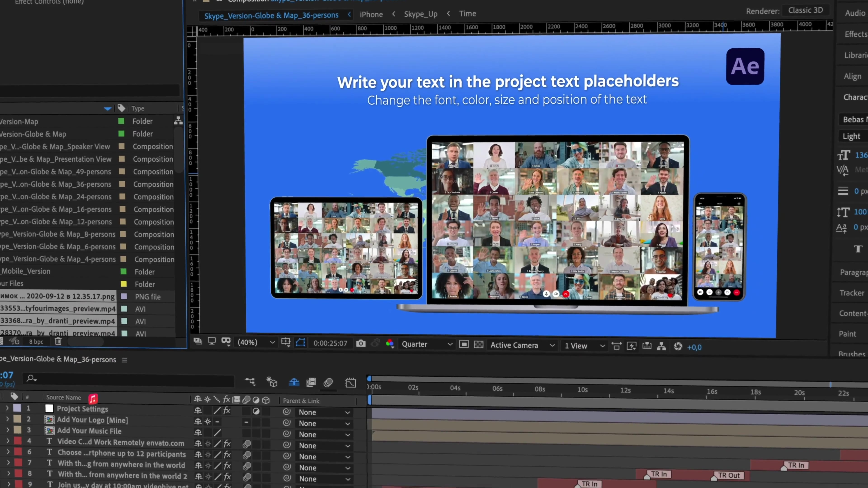The height and width of the screenshot is (488, 868).
Task: Expand the Add Your Logo [Mine] layer
Action: [x=7, y=419]
